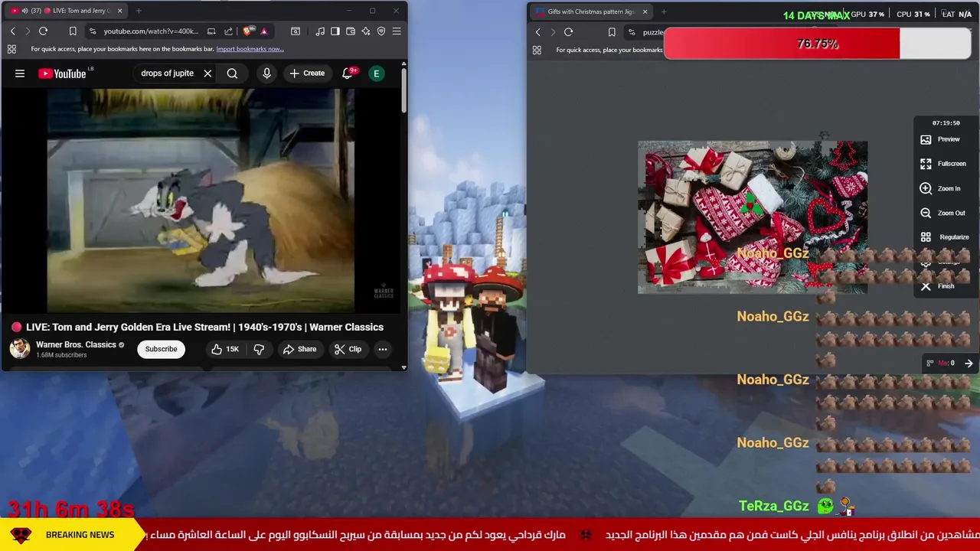Viewport: 980px width, 551px height.
Task: Click the BREAKING NEWS banner label
Action: pos(80,535)
